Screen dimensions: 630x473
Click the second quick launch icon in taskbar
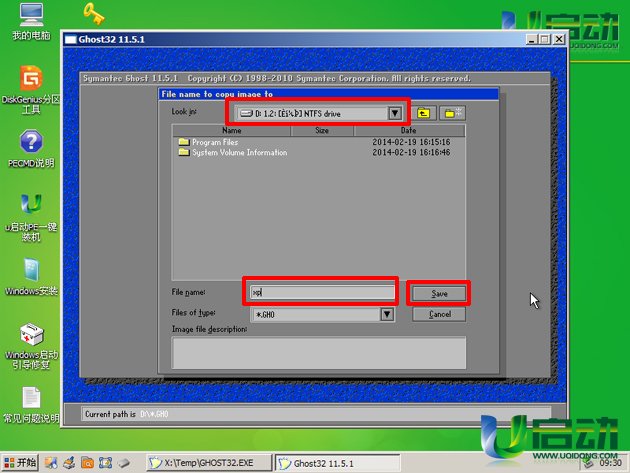point(69,463)
